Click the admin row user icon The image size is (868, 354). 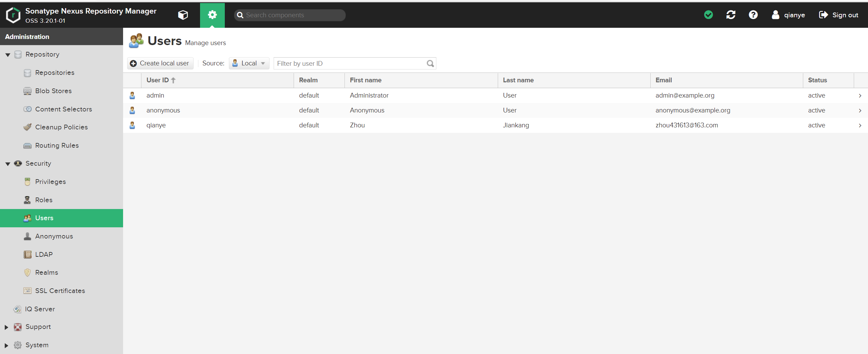point(132,96)
